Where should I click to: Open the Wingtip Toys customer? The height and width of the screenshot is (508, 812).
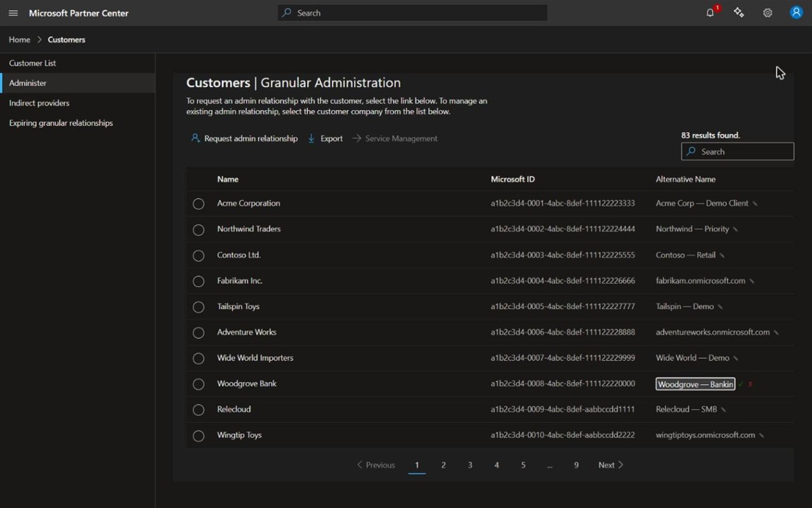click(x=239, y=435)
